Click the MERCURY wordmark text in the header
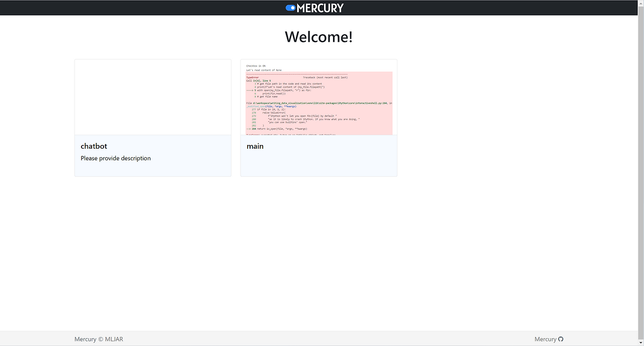The height and width of the screenshot is (346, 644). pos(321,8)
